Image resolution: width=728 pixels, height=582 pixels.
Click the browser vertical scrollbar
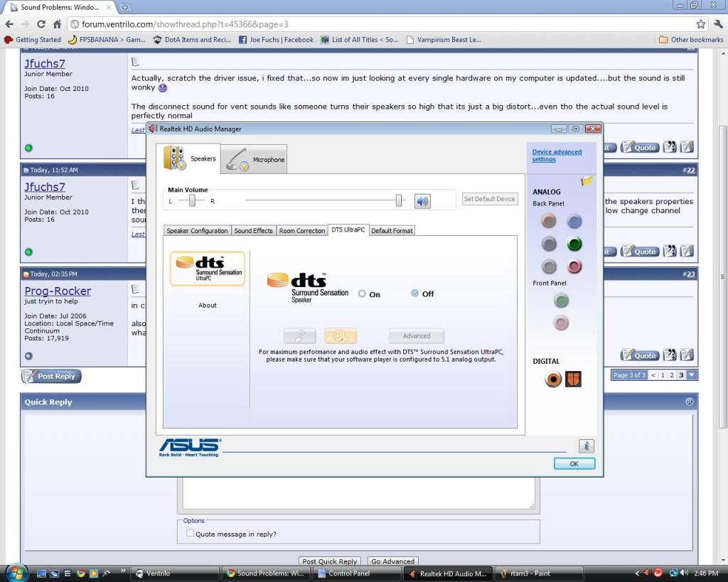722,276
